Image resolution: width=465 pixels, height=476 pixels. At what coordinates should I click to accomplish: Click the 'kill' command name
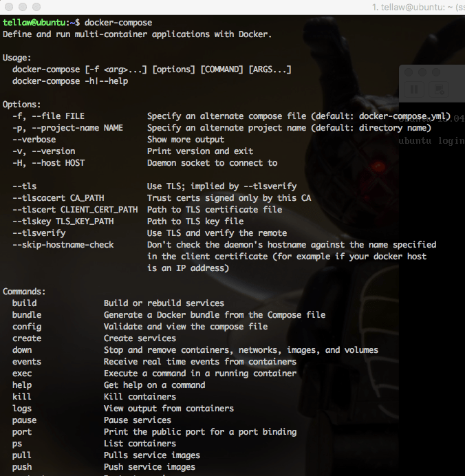[x=21, y=397]
